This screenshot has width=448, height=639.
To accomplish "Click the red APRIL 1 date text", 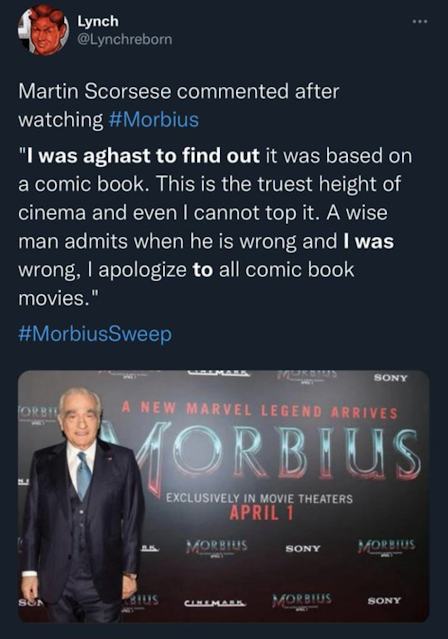I will pos(261,513).
